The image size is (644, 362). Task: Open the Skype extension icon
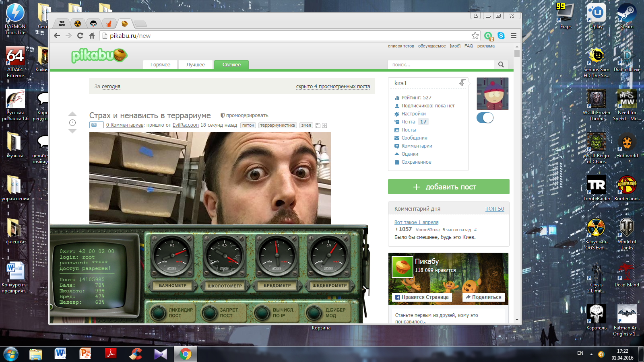pyautogui.click(x=501, y=36)
